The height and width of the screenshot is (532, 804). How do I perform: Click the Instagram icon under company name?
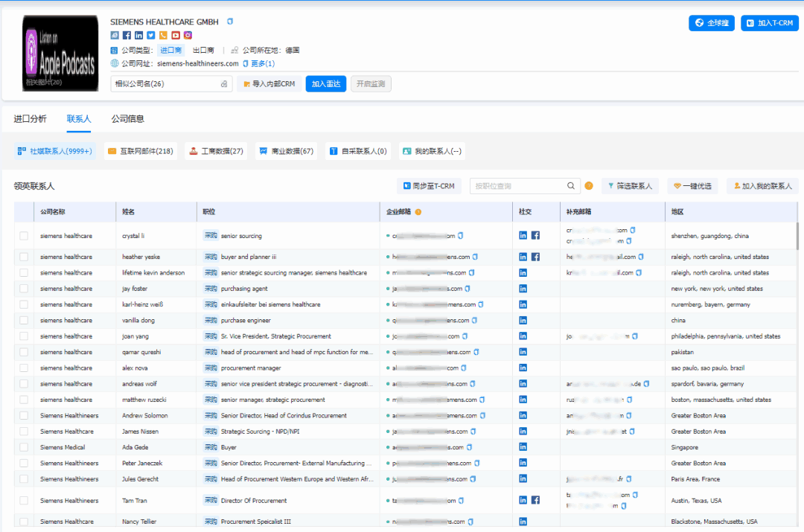click(x=188, y=35)
